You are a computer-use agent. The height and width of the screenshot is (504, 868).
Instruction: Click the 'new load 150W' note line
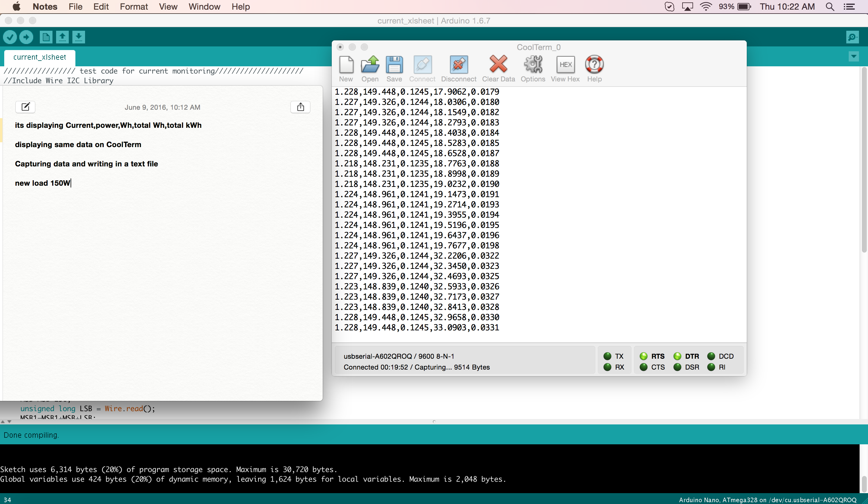(43, 183)
